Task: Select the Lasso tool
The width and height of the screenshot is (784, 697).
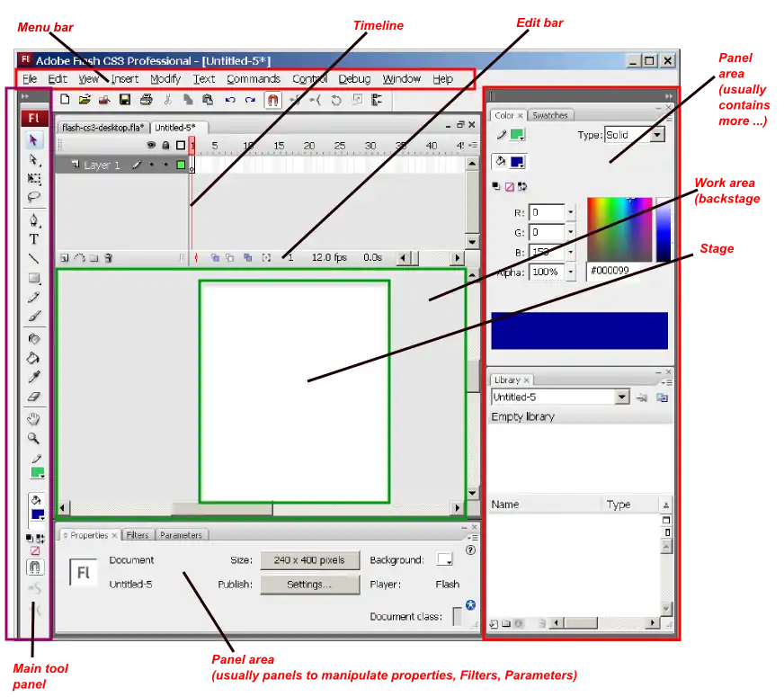Action: tap(34, 197)
